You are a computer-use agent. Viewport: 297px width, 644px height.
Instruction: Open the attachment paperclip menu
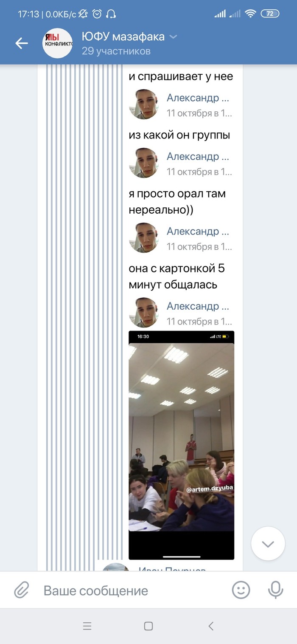(21, 590)
